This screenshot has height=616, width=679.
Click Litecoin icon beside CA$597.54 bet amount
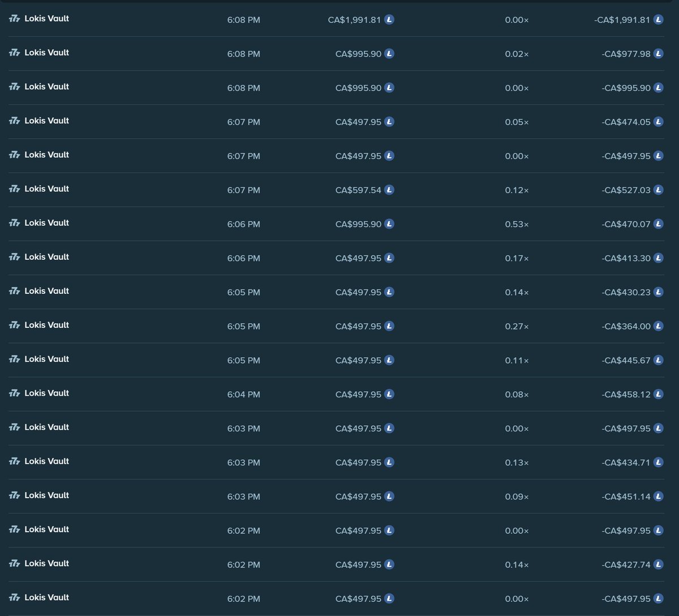click(389, 190)
